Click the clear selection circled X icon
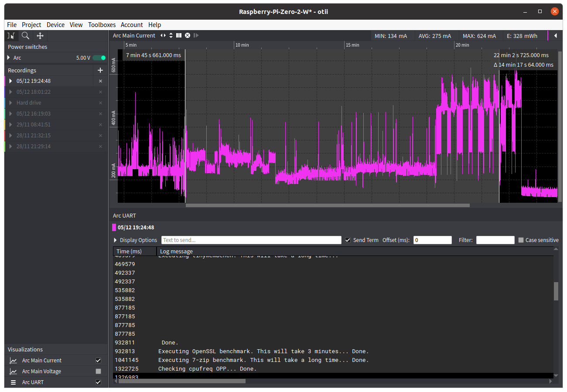Screen dimensions: 567x392 pos(188,36)
